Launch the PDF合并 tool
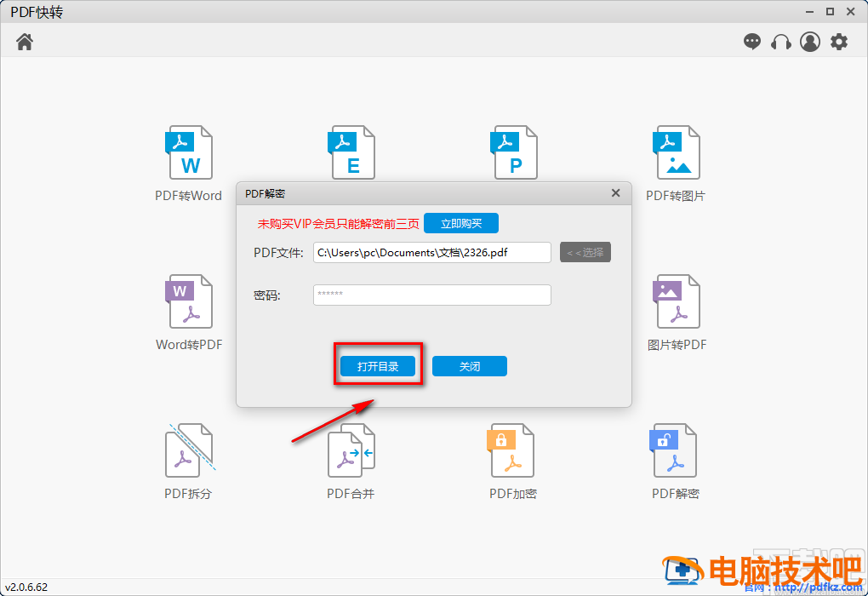The height and width of the screenshot is (596, 868). 351,462
